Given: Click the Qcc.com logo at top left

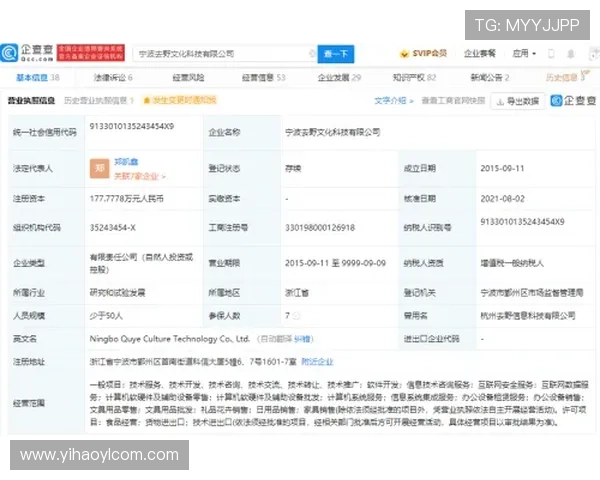Looking at the screenshot, I should pos(27,53).
